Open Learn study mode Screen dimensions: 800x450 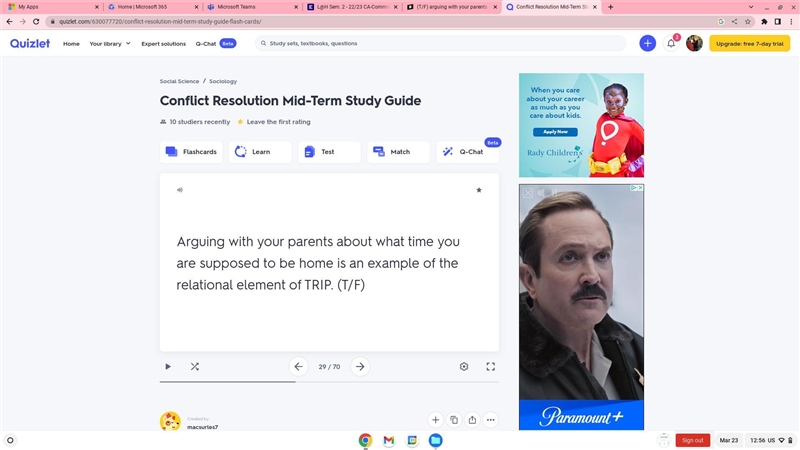(x=260, y=152)
